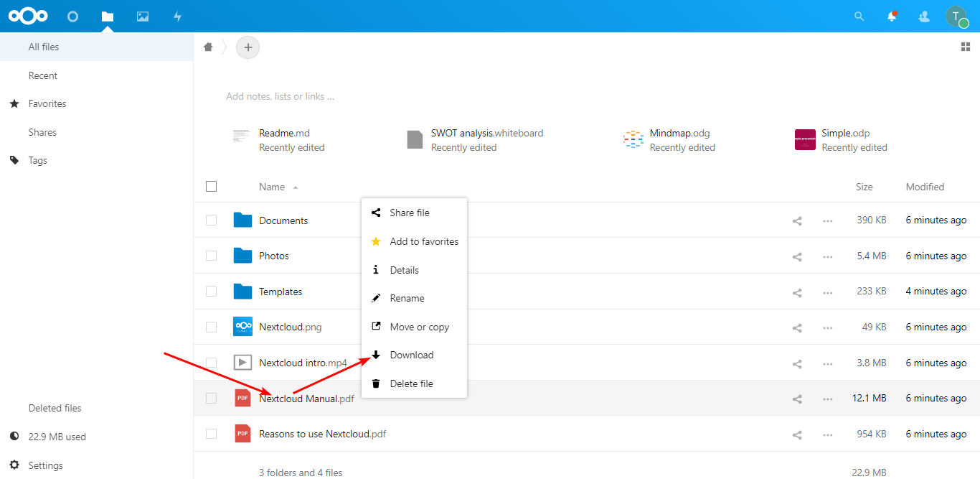This screenshot has height=479, width=980.
Task: Check the Documents row checkbox
Action: 211,220
